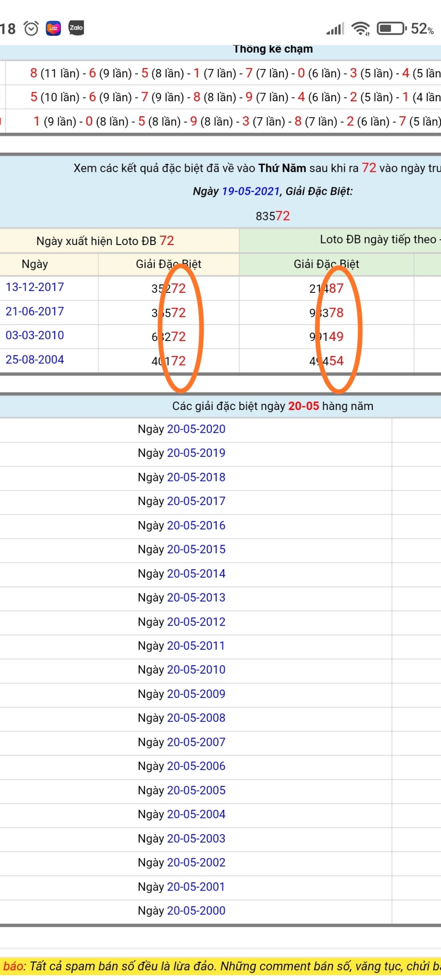Open the 25-08-2004 result date
The height and width of the screenshot is (980, 441).
coord(35,360)
